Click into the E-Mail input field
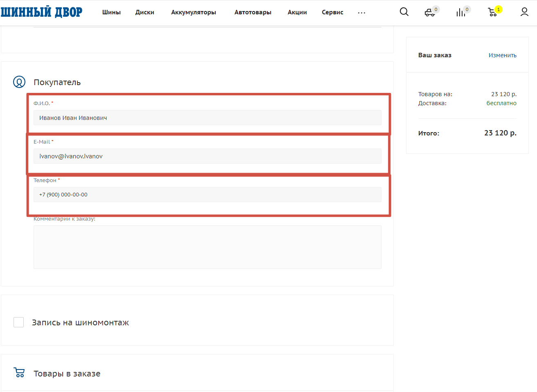This screenshot has width=537, height=392. pyautogui.click(x=207, y=156)
